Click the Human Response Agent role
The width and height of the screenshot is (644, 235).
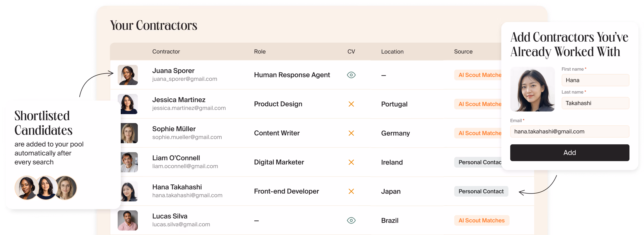pos(292,75)
